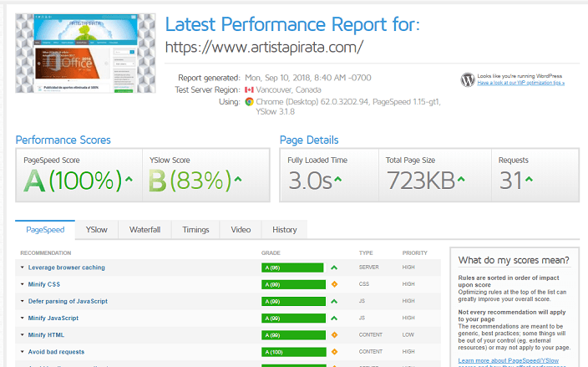
Task: Click the arrow beside Total Page Size 723KB
Action: [461, 180]
